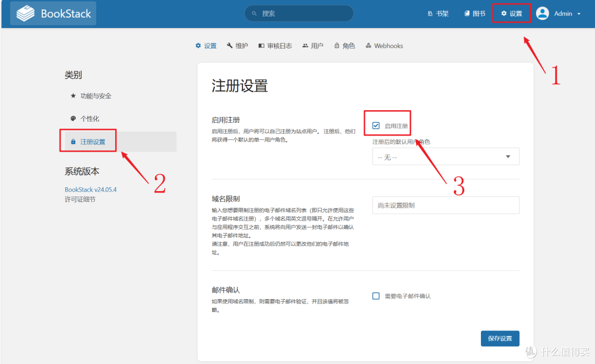Viewport: 595px width, 364px height.
Task: Click the star icon beside 功能与安全
Action: click(x=73, y=96)
